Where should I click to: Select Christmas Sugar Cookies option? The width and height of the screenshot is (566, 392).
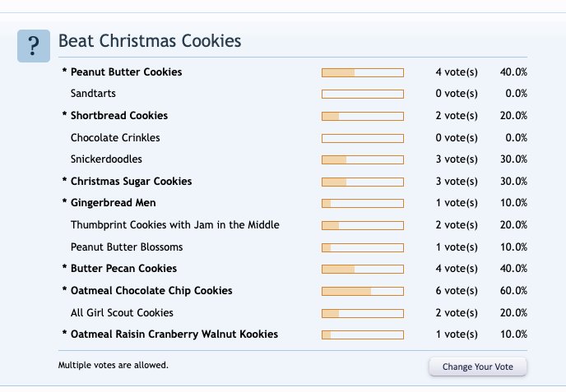pos(131,182)
